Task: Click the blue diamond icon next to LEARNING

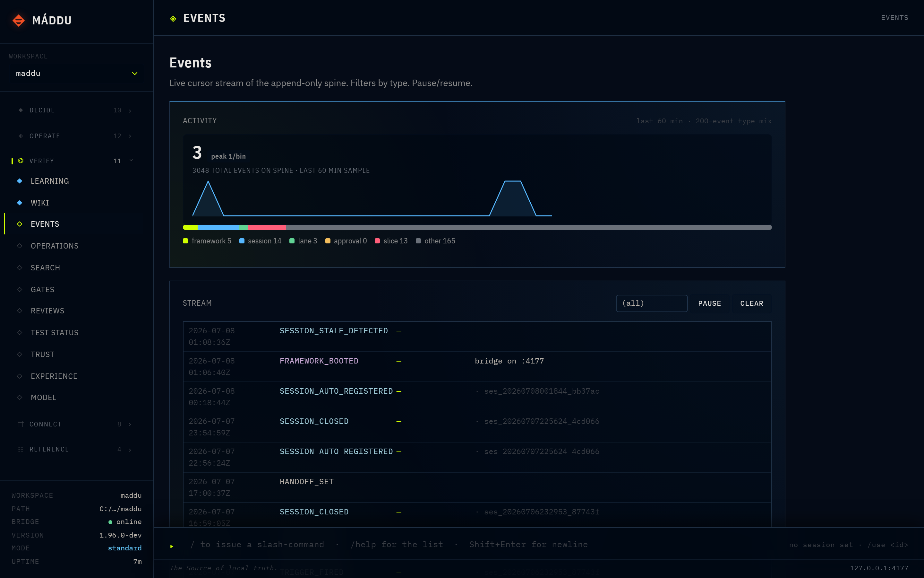Action: (x=20, y=181)
